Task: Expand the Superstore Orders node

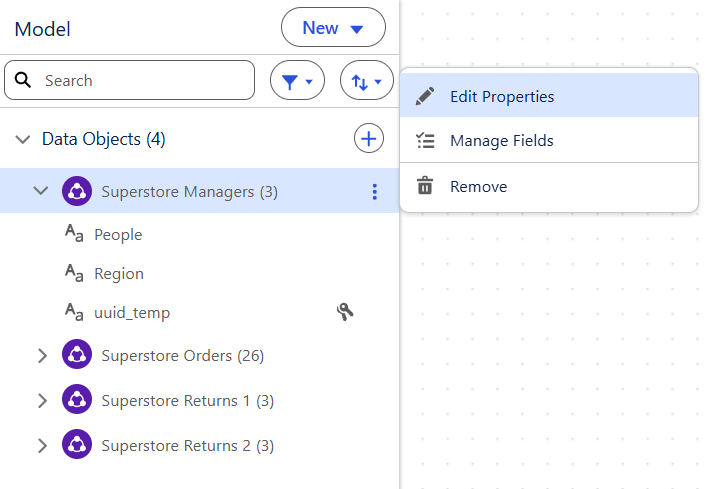Action: pyautogui.click(x=42, y=355)
